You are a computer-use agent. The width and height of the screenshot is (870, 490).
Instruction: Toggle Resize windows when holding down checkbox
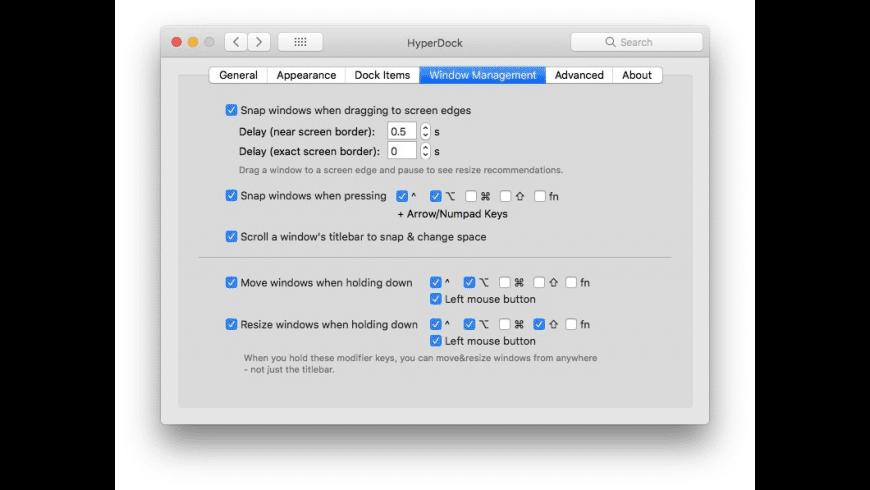click(231, 324)
